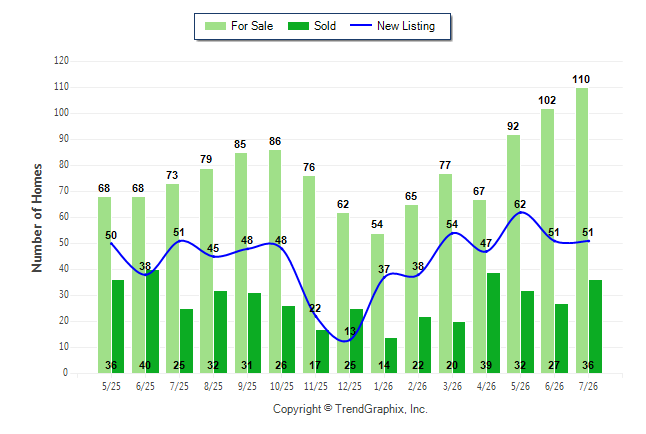Click the Sold bar labeled 39 for 4/26
The height and width of the screenshot is (434, 646).
(x=493, y=323)
